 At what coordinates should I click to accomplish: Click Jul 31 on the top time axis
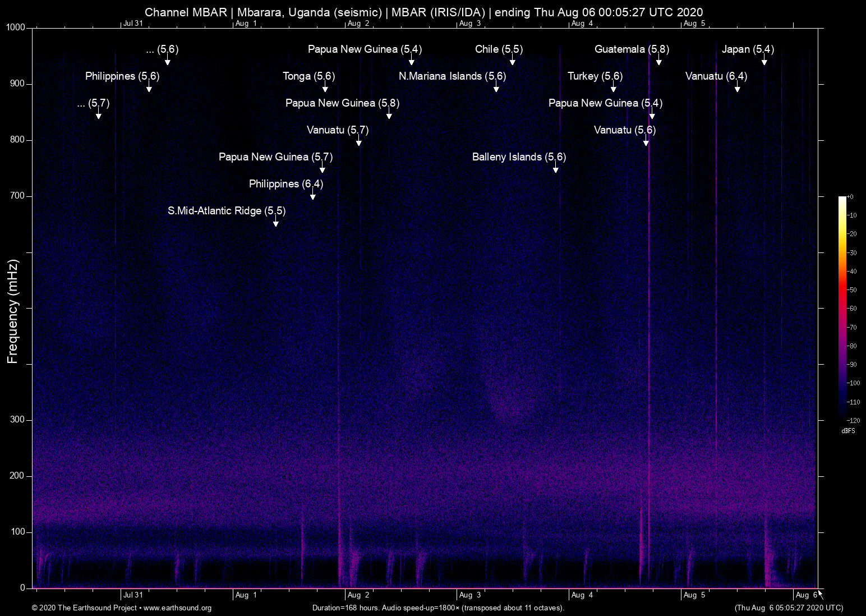click(x=133, y=23)
